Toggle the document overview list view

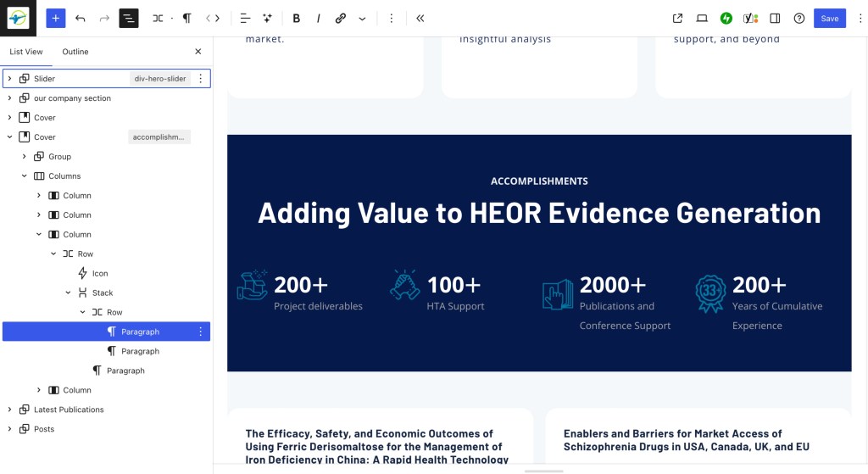[x=129, y=18]
